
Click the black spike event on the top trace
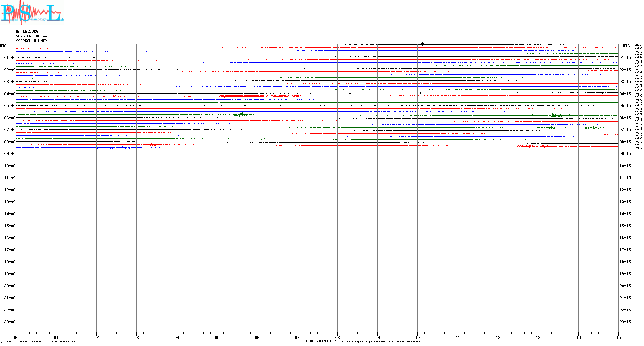(422, 44)
